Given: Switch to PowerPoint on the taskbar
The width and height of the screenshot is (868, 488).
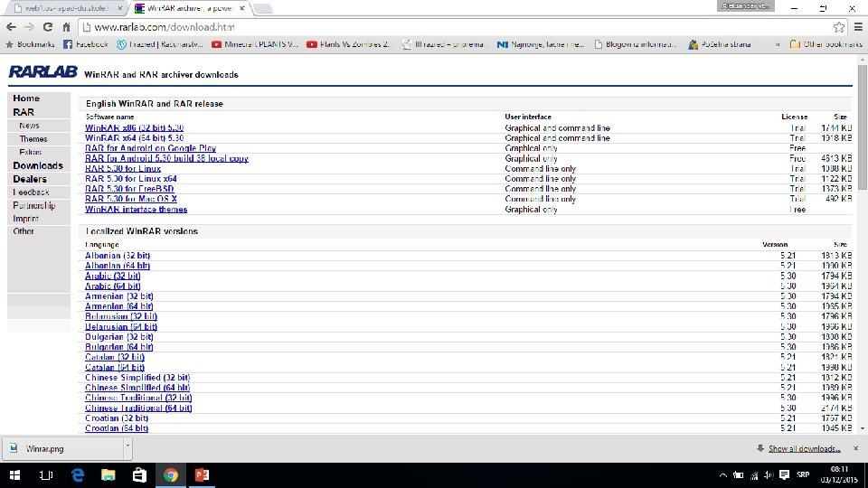Looking at the screenshot, I should click(x=202, y=475).
